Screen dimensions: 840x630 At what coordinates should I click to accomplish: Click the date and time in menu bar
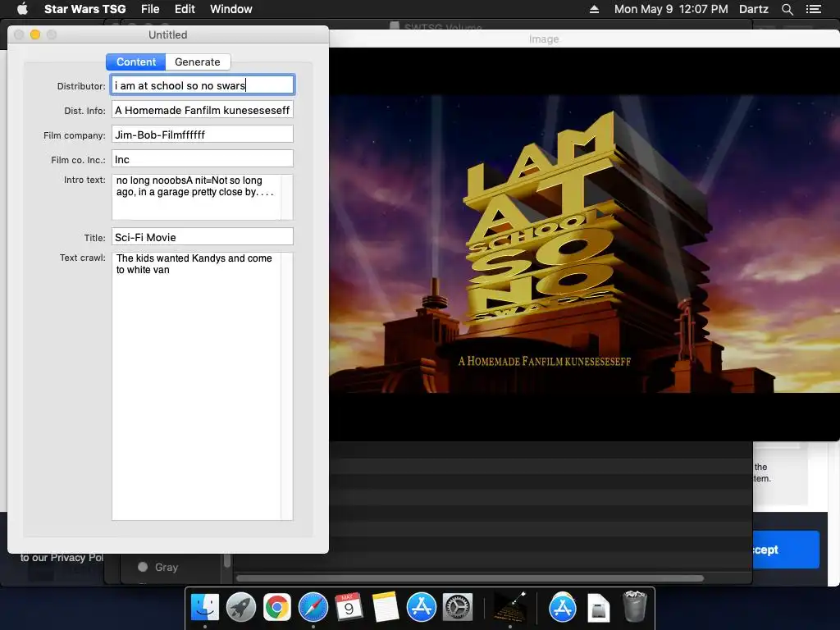tap(671, 8)
